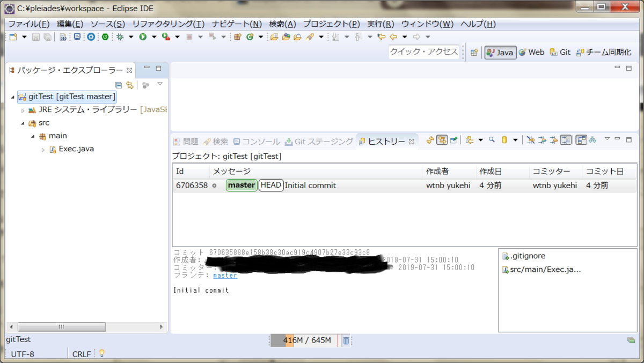Image resolution: width=644 pixels, height=363 pixels.
Task: Click the Debug bug toolbar icon
Action: coord(120,37)
